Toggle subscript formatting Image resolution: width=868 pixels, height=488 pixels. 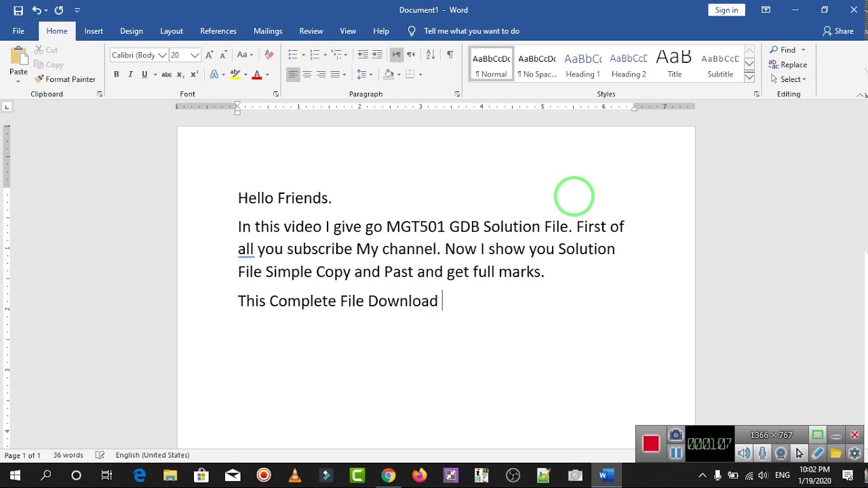point(180,75)
